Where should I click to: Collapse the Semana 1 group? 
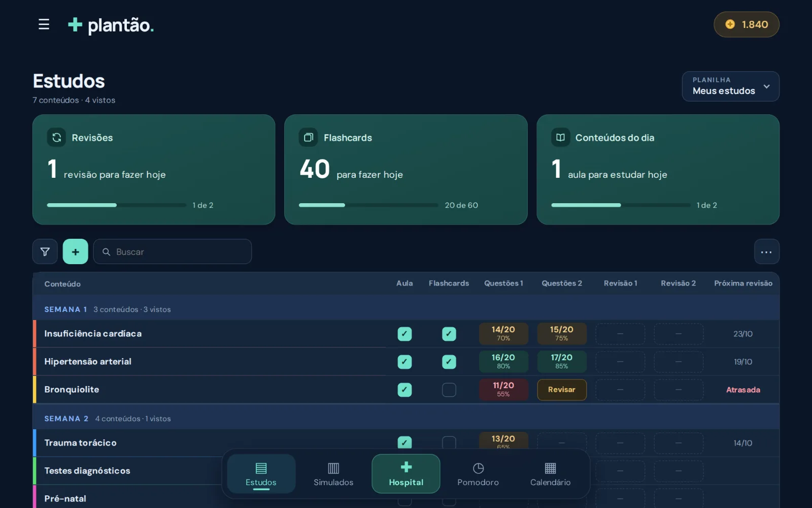click(x=406, y=309)
